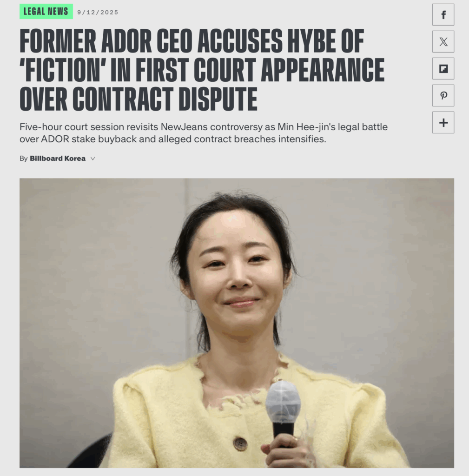Show more sharing options with plus icon
469x476 pixels.
click(443, 123)
